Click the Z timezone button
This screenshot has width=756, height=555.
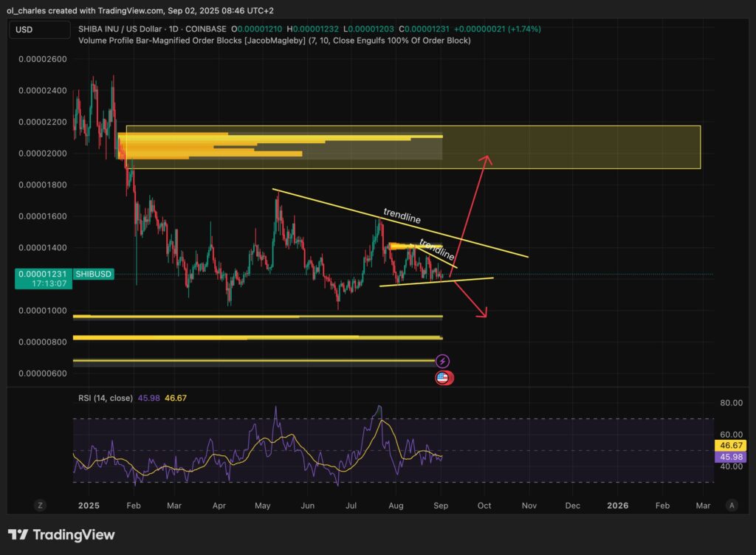click(41, 506)
